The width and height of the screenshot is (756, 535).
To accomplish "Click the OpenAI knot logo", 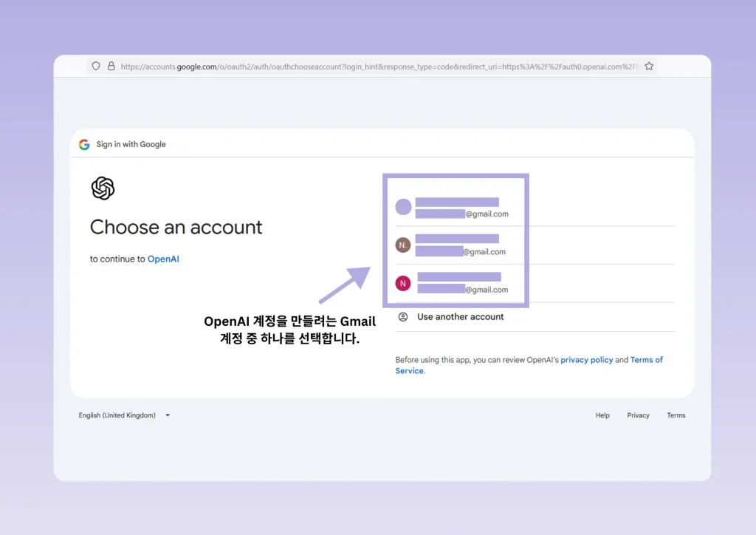I will tap(103, 188).
